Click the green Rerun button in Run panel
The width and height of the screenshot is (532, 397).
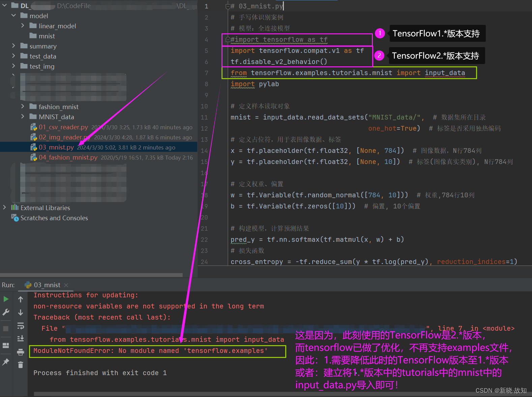coord(6,299)
